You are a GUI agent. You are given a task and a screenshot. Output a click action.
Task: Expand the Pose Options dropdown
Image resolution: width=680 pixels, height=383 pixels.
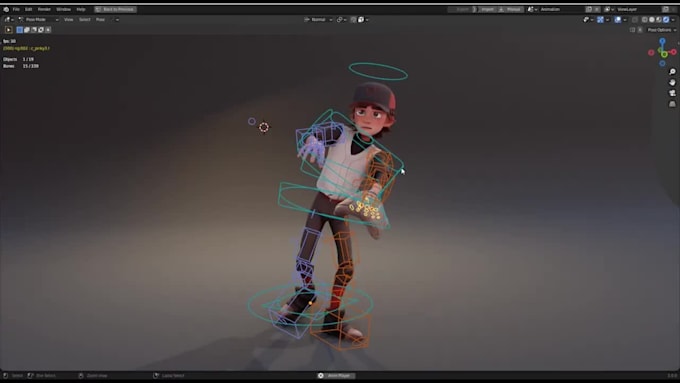click(x=661, y=30)
